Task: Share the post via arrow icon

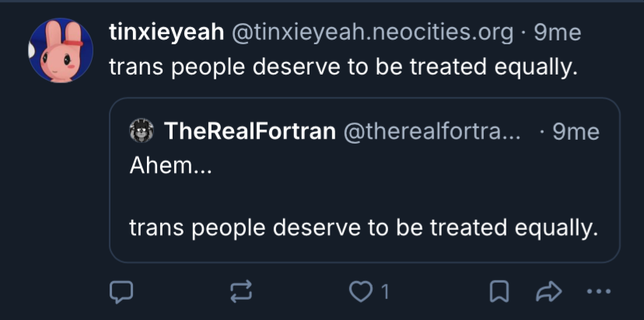Action: click(x=549, y=292)
